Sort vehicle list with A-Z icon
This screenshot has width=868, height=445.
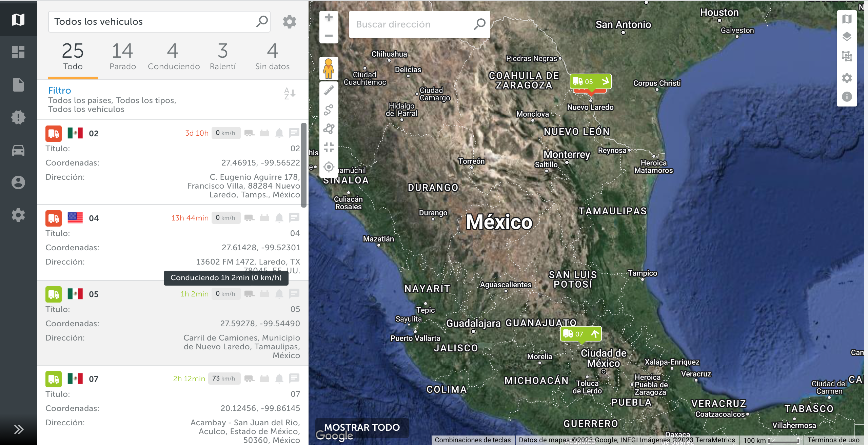coord(290,93)
